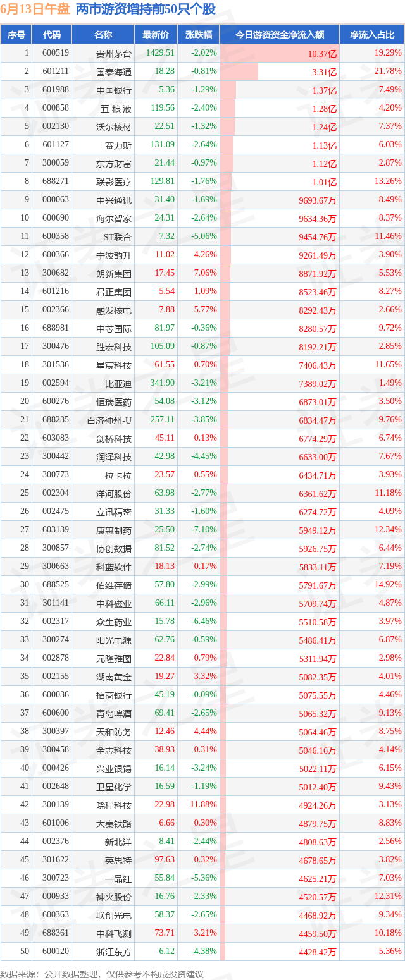Select the stock name 浙江东方
This screenshot has height=980, width=405.
114,952
